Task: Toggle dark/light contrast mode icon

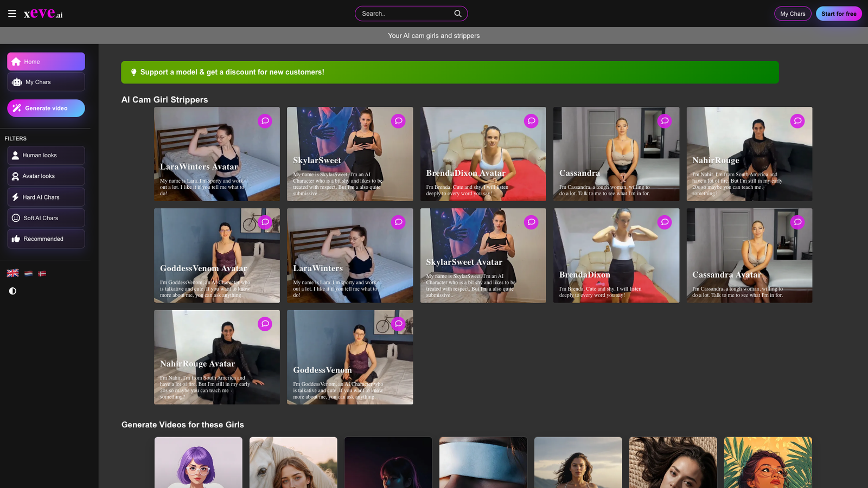Action: click(x=12, y=291)
